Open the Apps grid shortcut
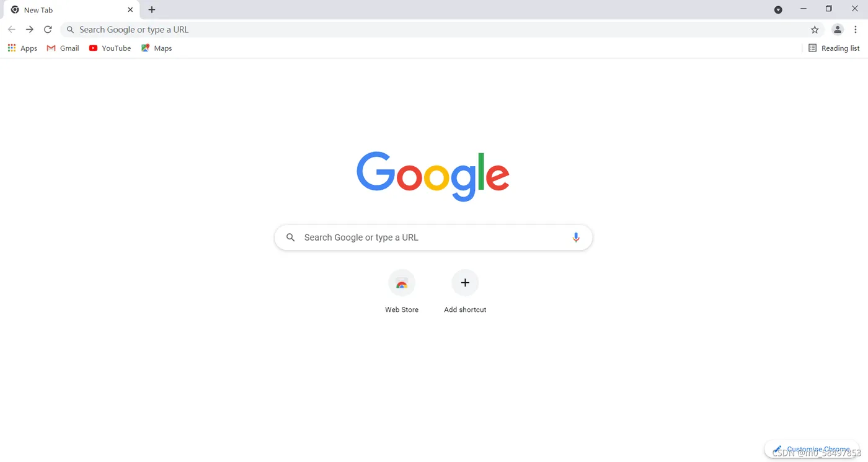Viewport: 868px width, 462px height. [22, 48]
